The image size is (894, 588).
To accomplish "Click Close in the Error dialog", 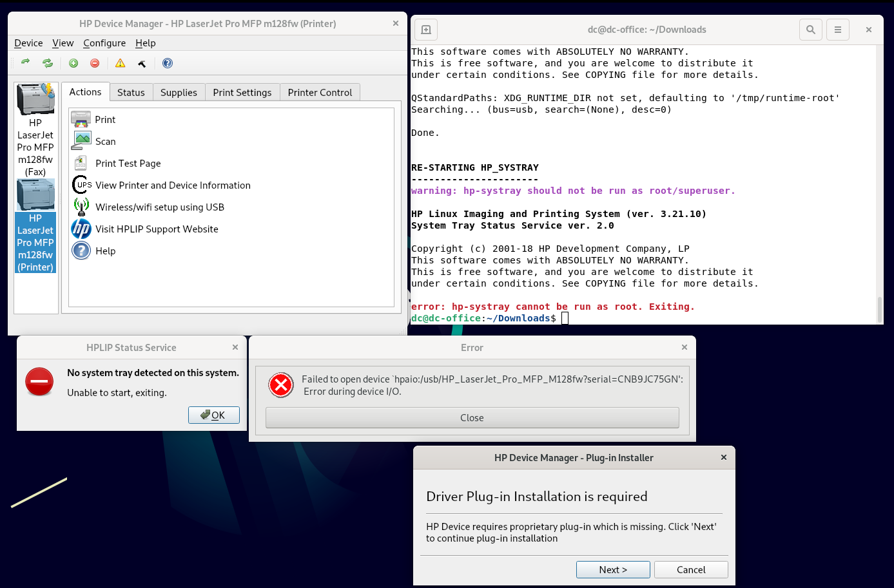I will [472, 417].
